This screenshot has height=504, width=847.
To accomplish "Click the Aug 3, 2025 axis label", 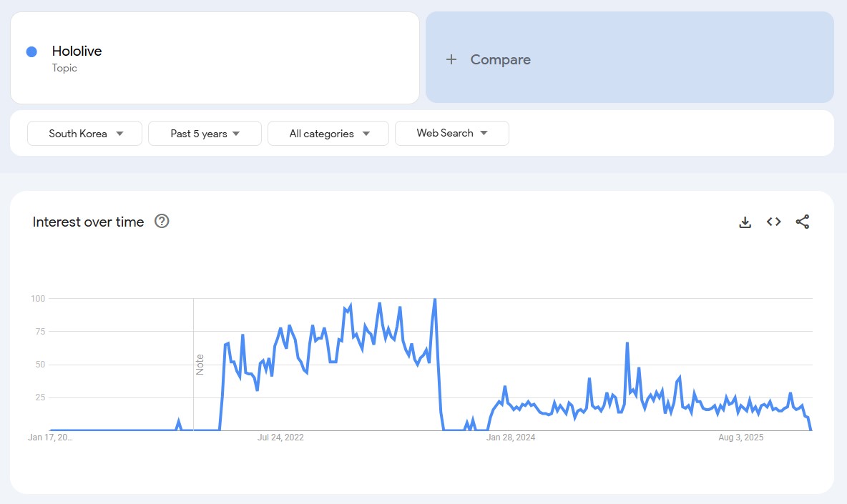I will [740, 437].
